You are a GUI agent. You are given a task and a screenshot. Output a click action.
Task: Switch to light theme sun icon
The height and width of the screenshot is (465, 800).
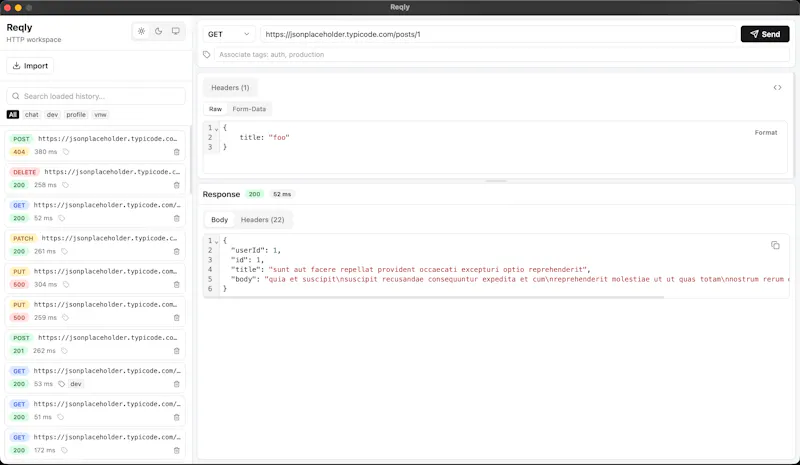pos(141,31)
